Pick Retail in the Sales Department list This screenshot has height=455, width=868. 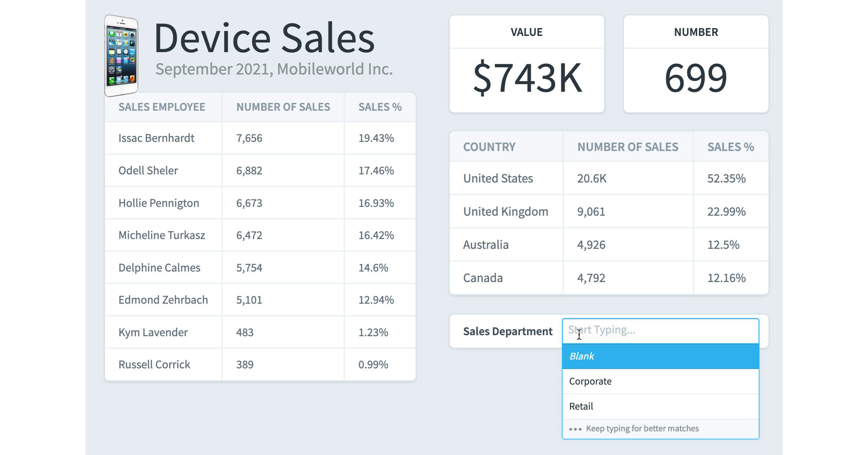click(660, 407)
